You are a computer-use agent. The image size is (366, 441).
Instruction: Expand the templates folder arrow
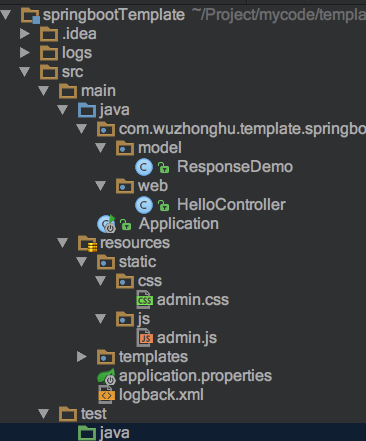(x=82, y=357)
